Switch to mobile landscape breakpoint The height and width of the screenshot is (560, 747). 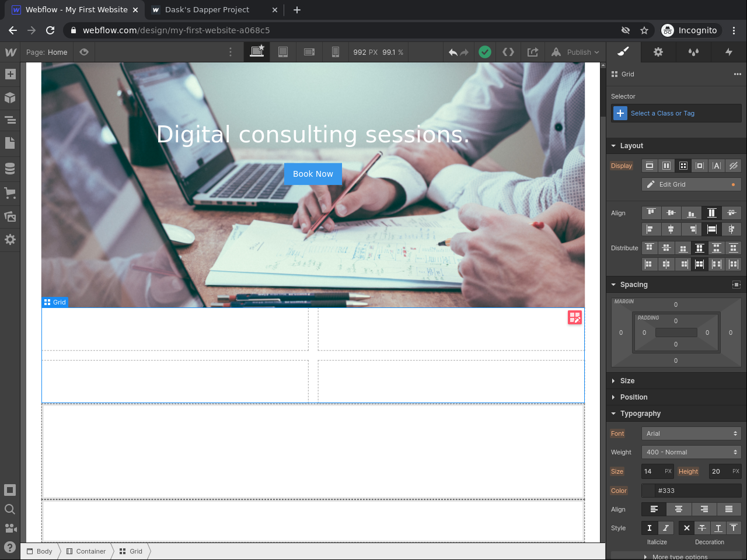click(x=309, y=52)
